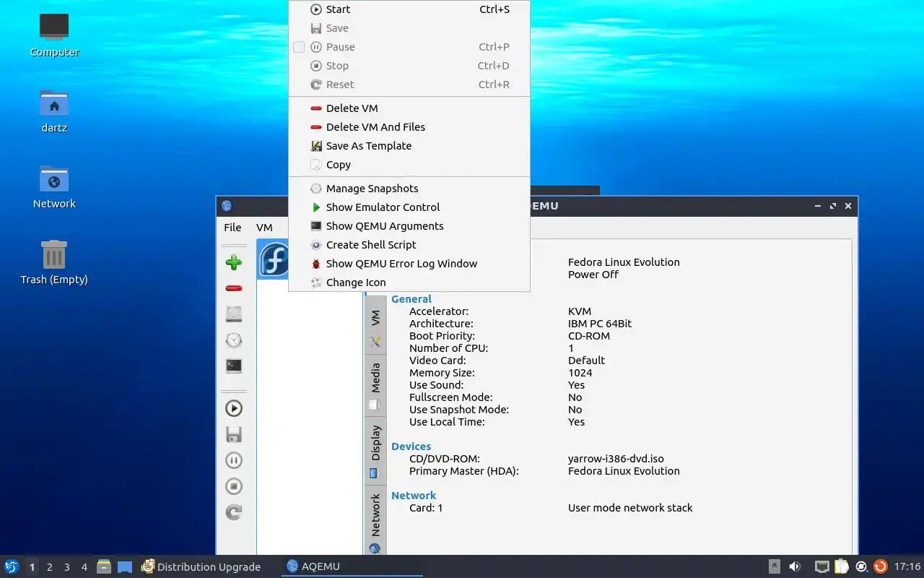Viewport: 924px width, 578px height.
Task: Click the reset arrow toolbar icon
Action: pos(233,512)
